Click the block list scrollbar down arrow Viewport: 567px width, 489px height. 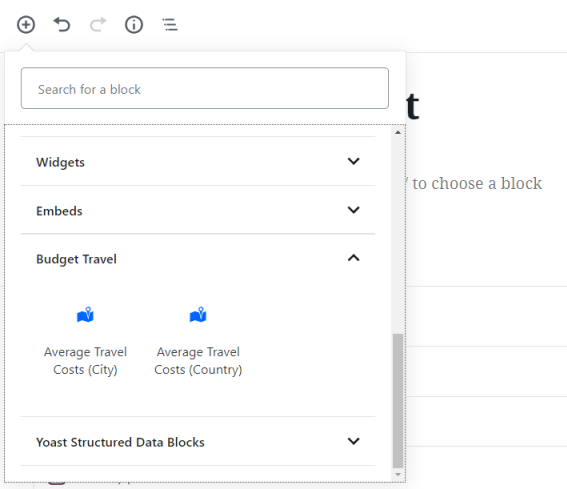tap(398, 474)
